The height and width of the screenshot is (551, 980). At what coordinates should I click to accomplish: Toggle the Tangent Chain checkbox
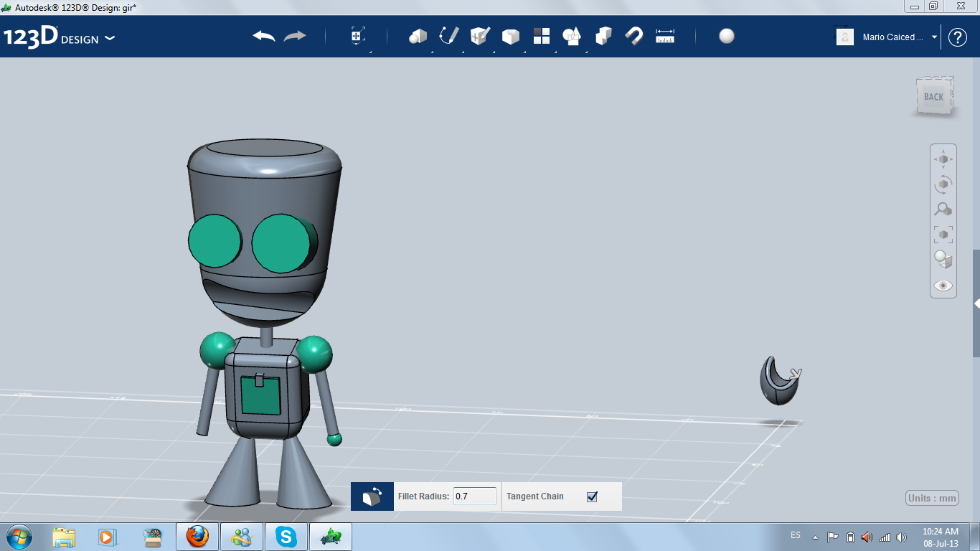592,496
